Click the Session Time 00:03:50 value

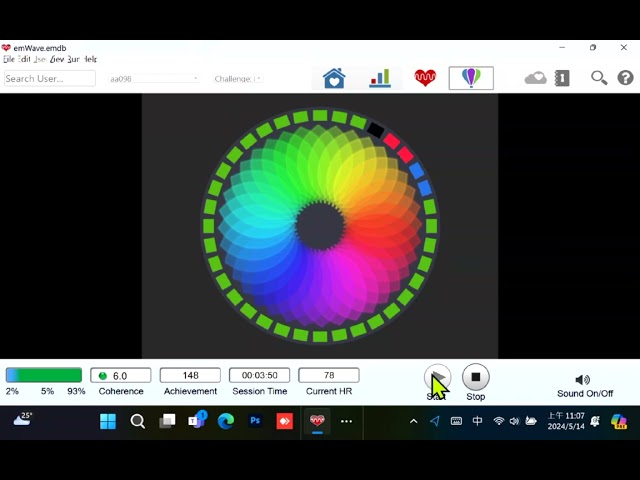(x=260, y=375)
